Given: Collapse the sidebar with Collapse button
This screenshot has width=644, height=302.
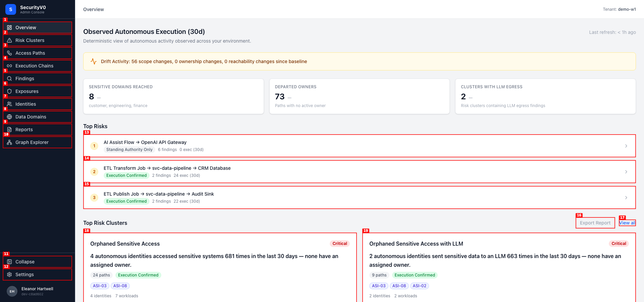Looking at the screenshot, I should point(38,262).
